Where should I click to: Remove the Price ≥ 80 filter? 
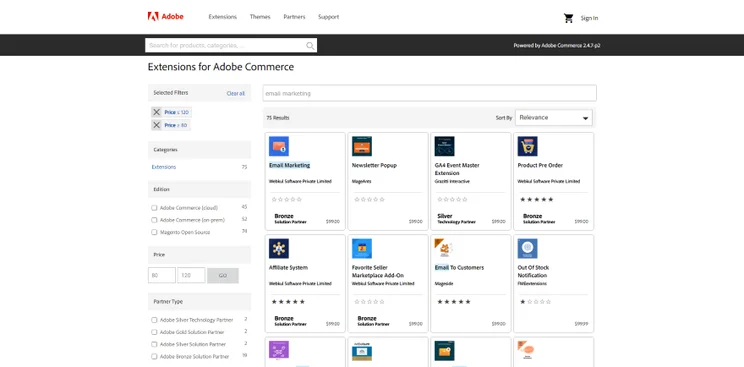[156, 125]
